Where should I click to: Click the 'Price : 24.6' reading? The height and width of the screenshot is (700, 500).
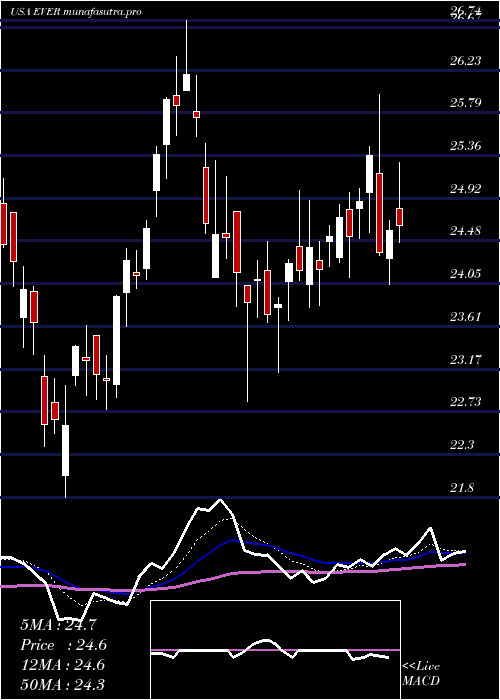point(63,645)
